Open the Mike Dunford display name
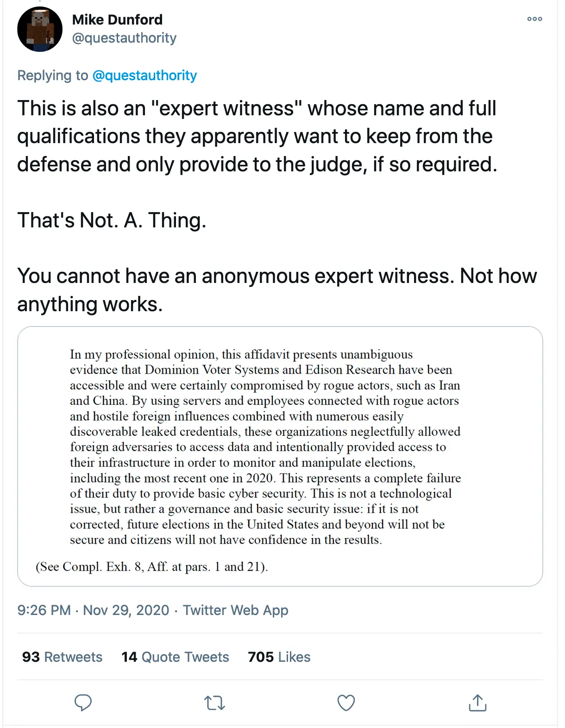 click(117, 19)
